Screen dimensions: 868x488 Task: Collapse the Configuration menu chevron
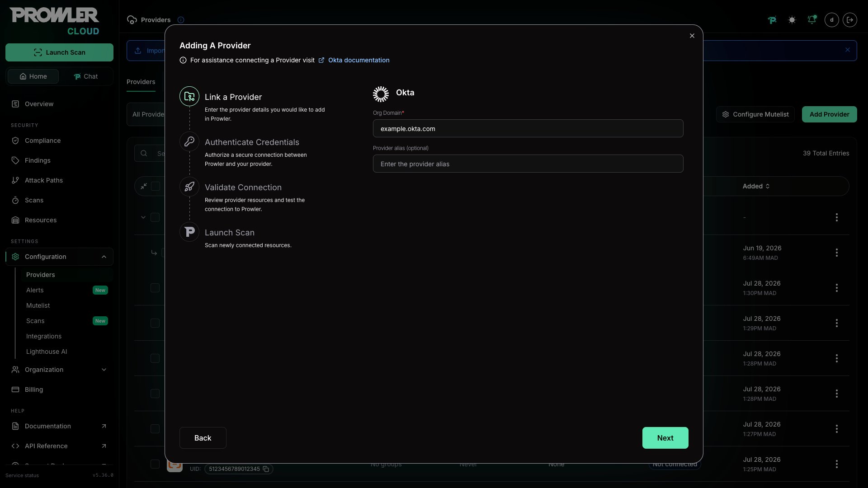104,257
